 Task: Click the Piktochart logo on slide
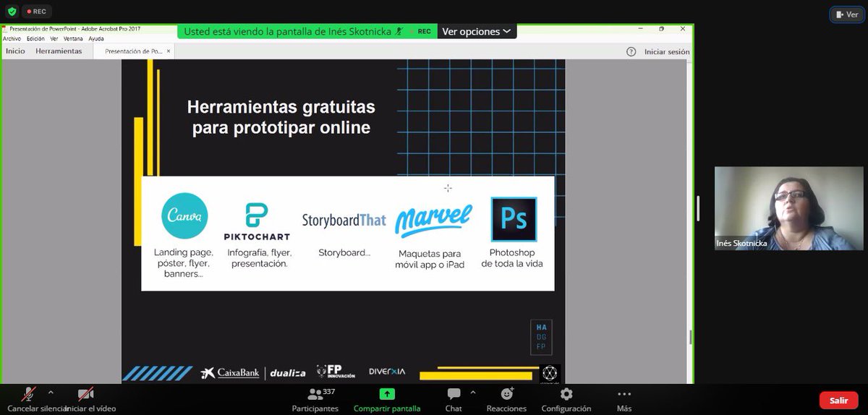[257, 222]
